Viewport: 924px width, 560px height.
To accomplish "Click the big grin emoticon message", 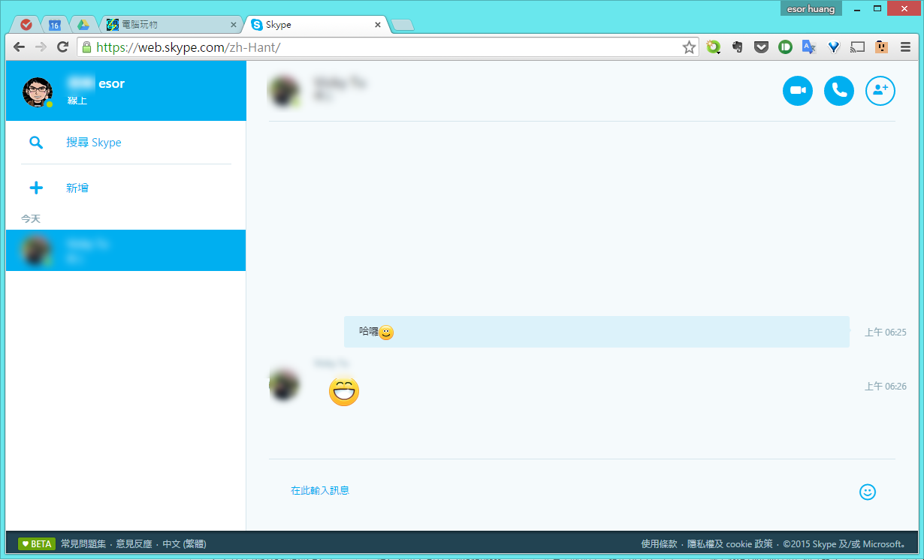I will point(344,391).
